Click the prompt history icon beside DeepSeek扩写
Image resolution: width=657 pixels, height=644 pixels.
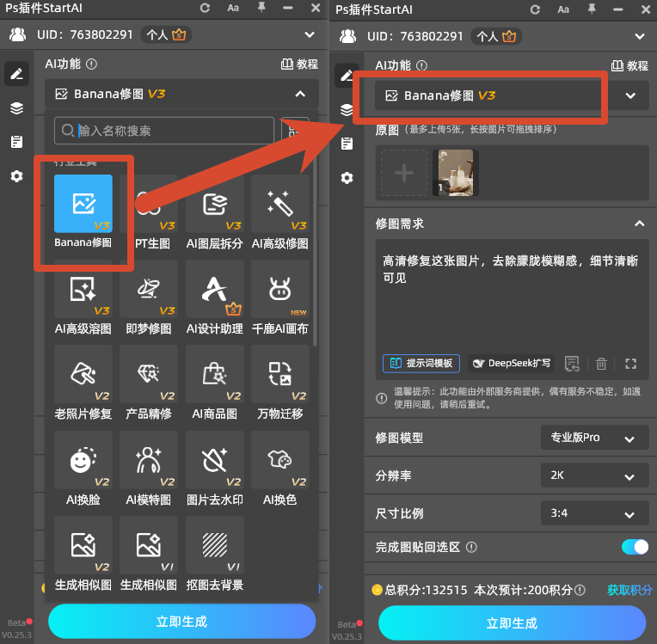click(572, 364)
